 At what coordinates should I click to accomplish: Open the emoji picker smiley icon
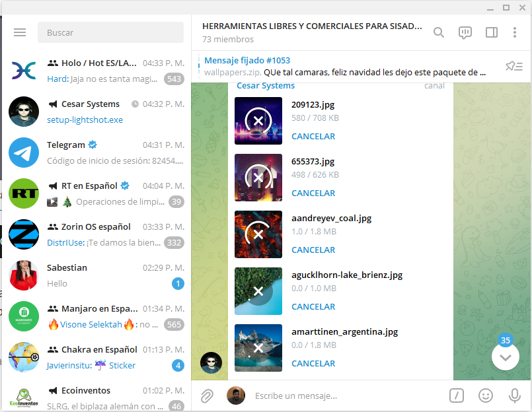486,395
